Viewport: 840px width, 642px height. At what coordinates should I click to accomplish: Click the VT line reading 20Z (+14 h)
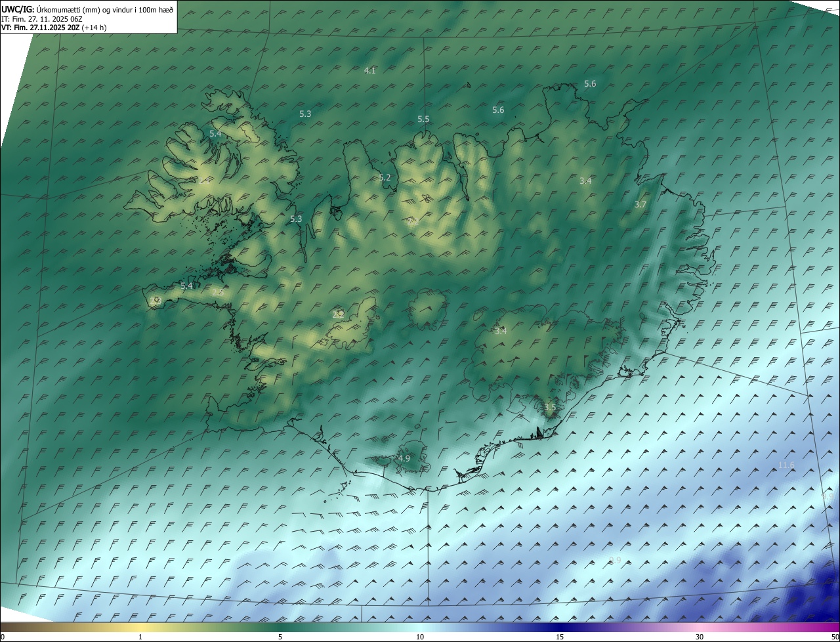[54, 28]
